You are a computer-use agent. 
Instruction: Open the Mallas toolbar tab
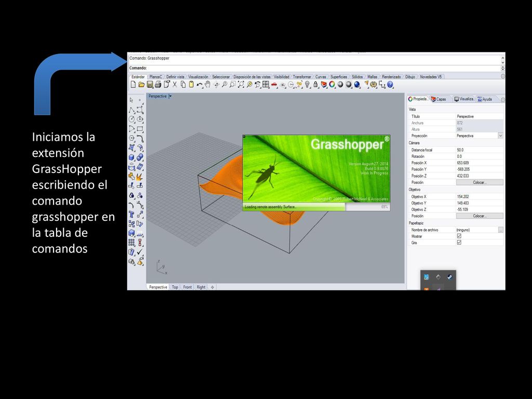372,77
